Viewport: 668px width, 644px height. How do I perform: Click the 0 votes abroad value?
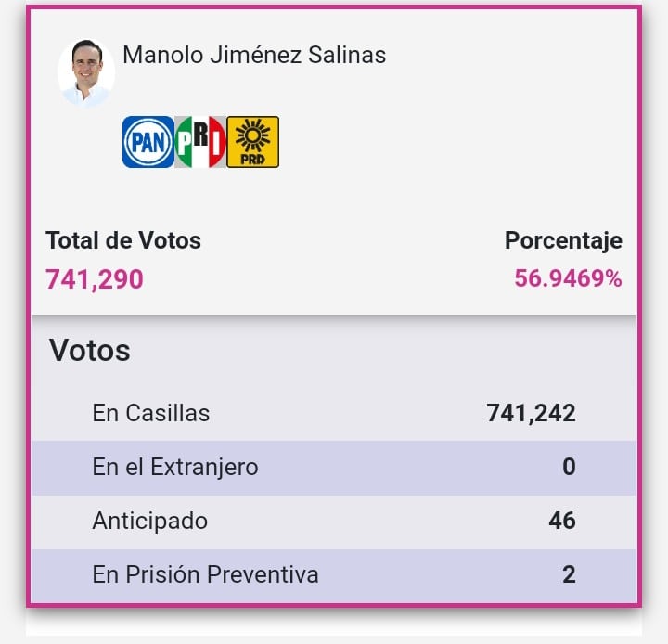[x=569, y=467]
